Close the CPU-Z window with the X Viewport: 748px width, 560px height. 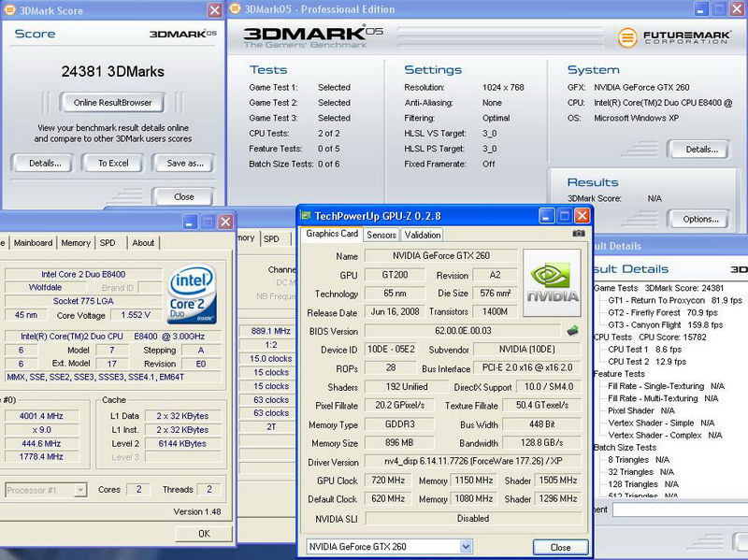(x=225, y=222)
